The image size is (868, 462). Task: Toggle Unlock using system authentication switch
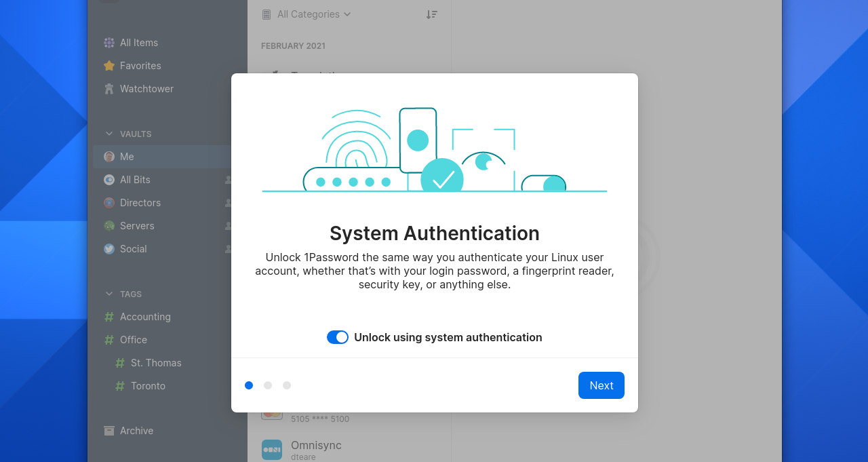[338, 337]
